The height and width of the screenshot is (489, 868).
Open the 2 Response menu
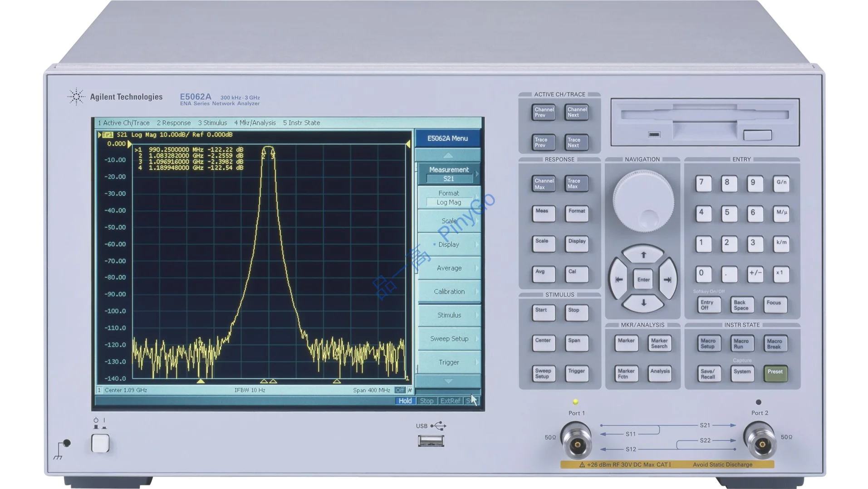174,123
